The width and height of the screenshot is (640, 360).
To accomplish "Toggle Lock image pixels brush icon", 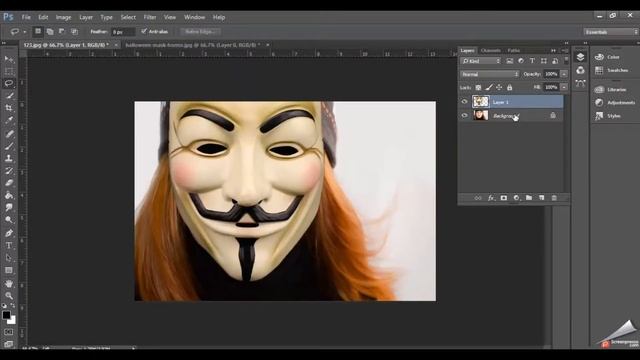I will coord(489,87).
